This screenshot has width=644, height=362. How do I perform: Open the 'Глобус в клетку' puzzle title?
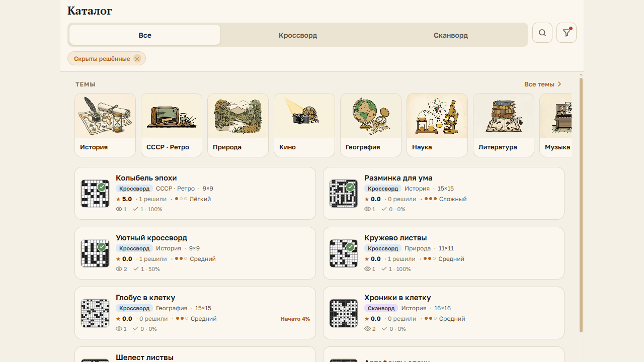pos(145,298)
